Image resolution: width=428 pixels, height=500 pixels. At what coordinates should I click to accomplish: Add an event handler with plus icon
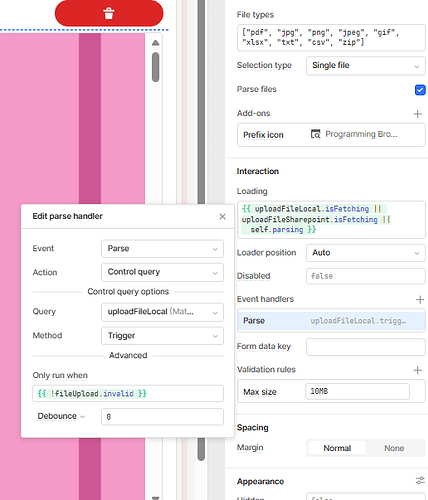point(420,299)
